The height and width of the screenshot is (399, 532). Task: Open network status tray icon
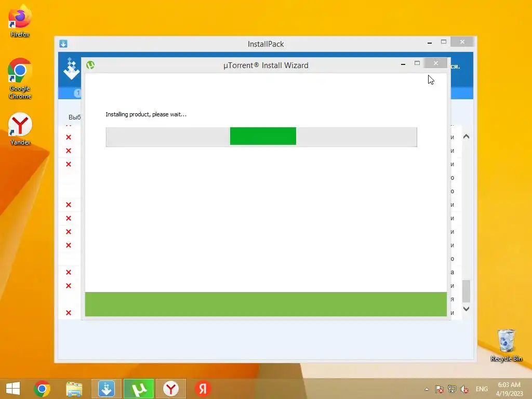click(x=451, y=389)
